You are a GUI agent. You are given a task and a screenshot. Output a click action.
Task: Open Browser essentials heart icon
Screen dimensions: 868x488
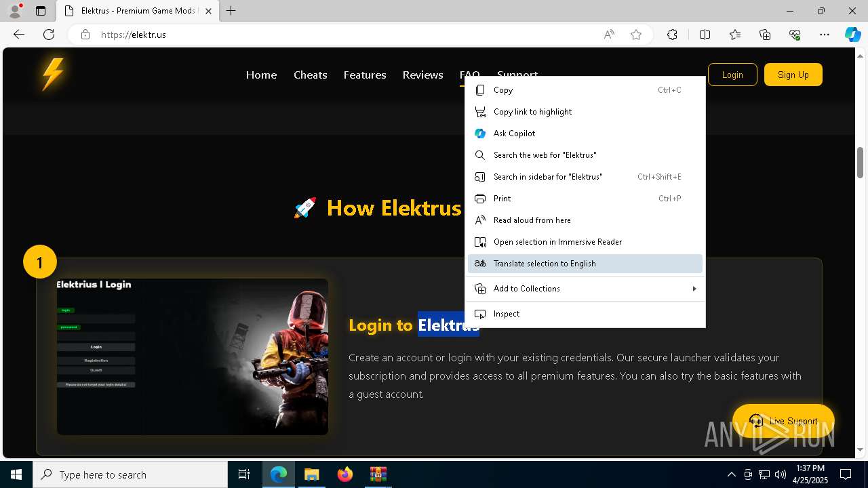[x=795, y=35]
